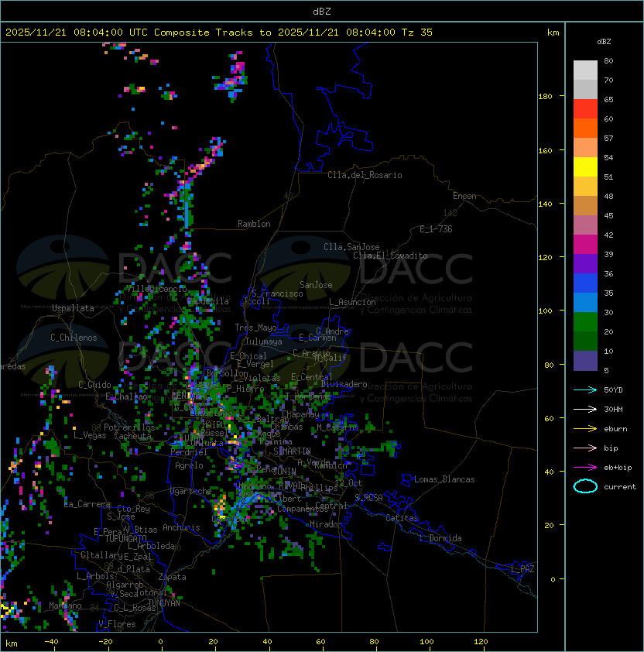Screen dimensions: 644x652
Task: Click the Clla.del_Rosario label
Action: (365, 175)
